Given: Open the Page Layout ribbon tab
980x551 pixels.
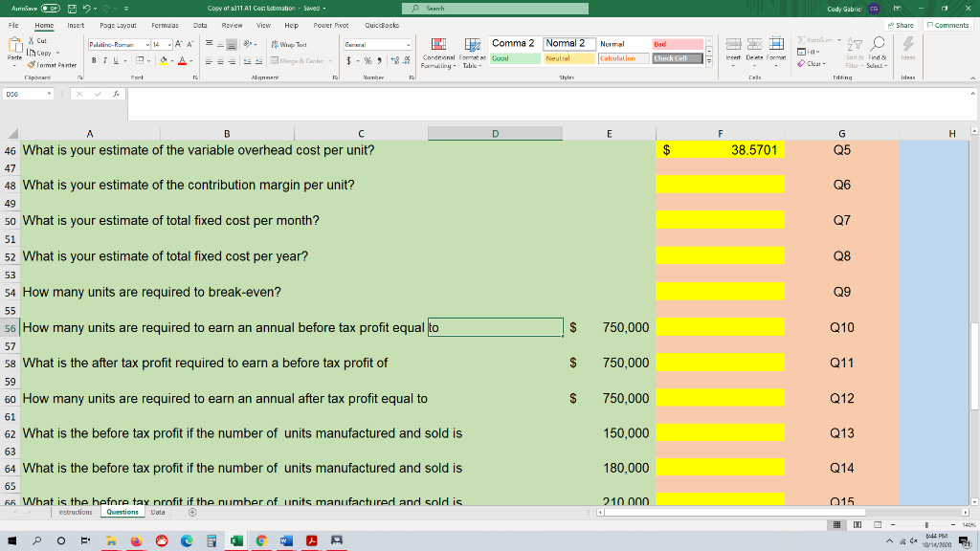Looking at the screenshot, I should 118,26.
